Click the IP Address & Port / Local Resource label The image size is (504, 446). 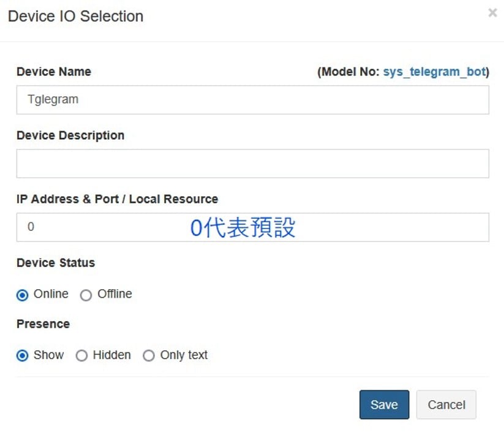coord(117,199)
